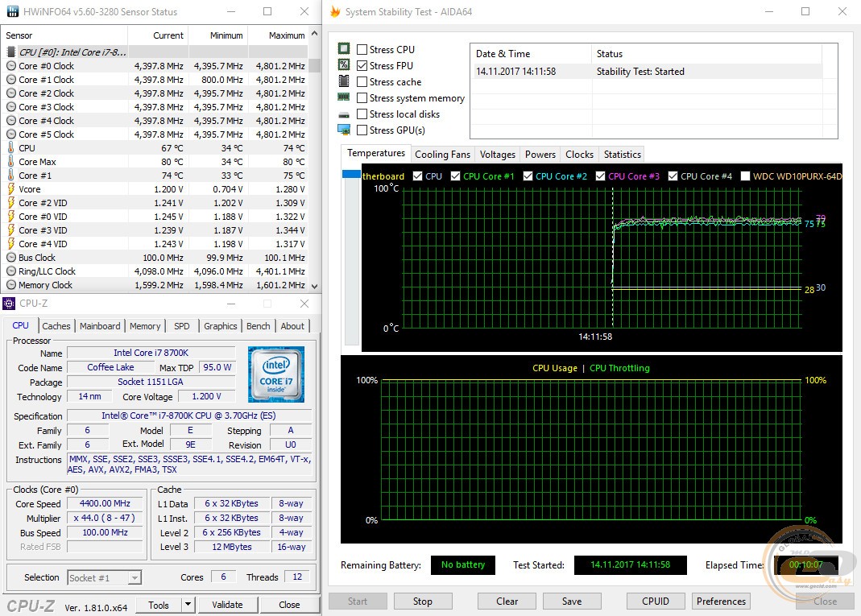Switch to the Cooling Fans tab
The image size is (861, 616).
pos(442,155)
